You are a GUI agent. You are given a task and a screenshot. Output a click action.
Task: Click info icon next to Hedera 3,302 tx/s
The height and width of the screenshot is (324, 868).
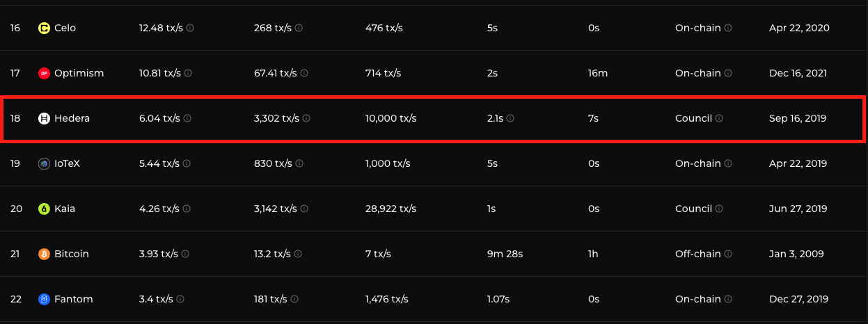point(306,119)
